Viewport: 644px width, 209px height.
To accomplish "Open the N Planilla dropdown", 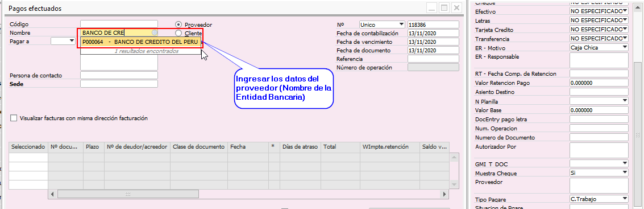I will 625,101.
